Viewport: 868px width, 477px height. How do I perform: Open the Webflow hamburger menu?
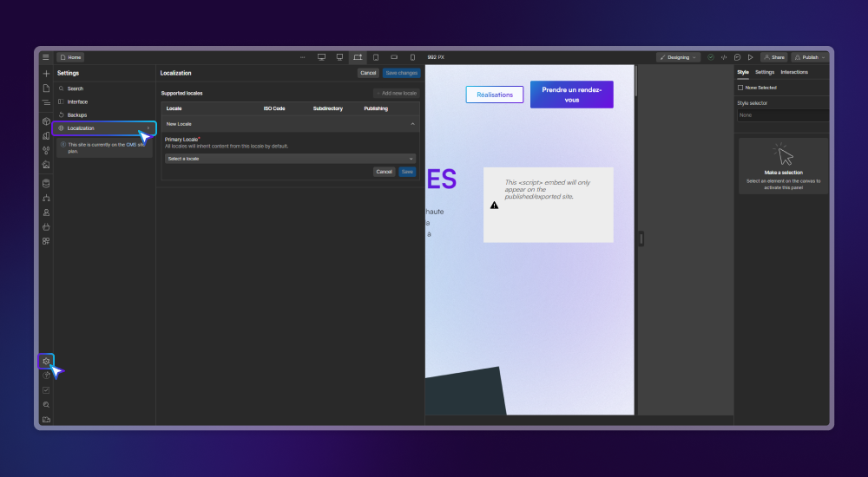[x=46, y=57]
